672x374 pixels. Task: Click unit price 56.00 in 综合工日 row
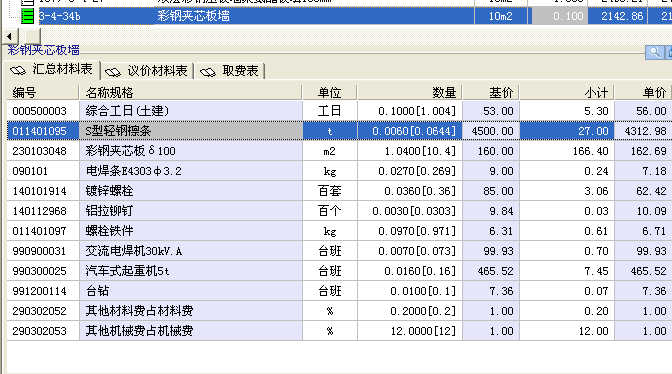643,111
